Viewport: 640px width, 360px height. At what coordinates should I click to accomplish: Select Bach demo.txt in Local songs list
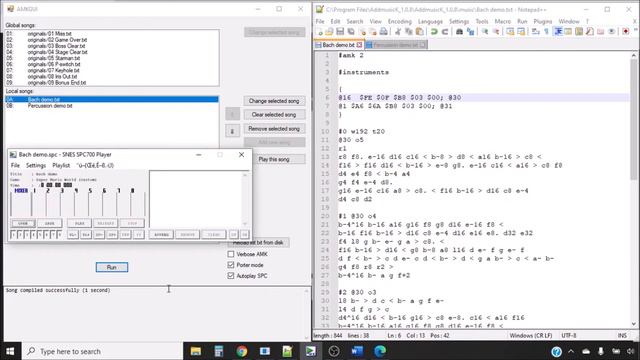coord(112,100)
